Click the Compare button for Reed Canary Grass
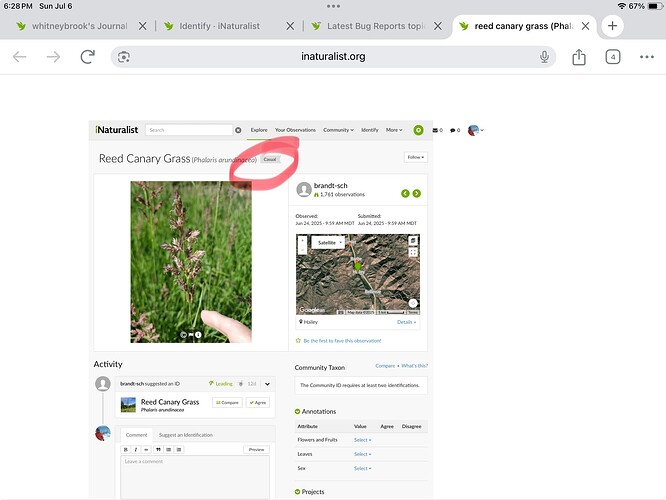666x500 pixels. [x=227, y=402]
